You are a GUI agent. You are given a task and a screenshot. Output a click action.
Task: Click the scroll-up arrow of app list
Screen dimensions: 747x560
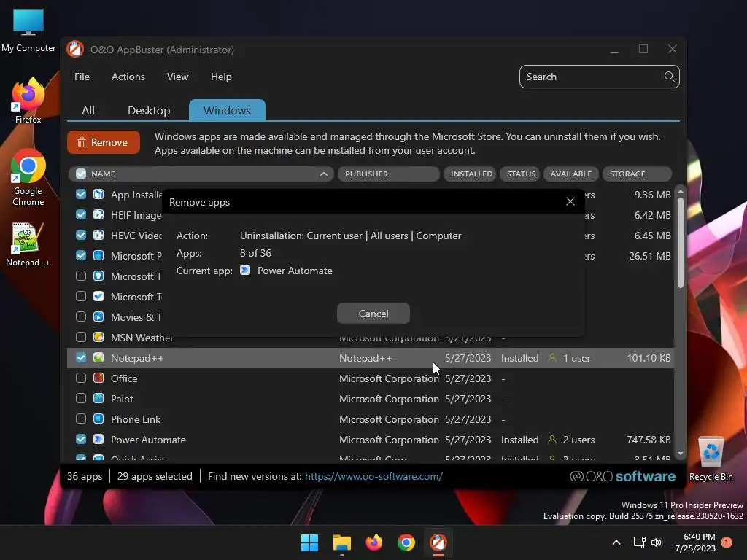click(x=681, y=191)
